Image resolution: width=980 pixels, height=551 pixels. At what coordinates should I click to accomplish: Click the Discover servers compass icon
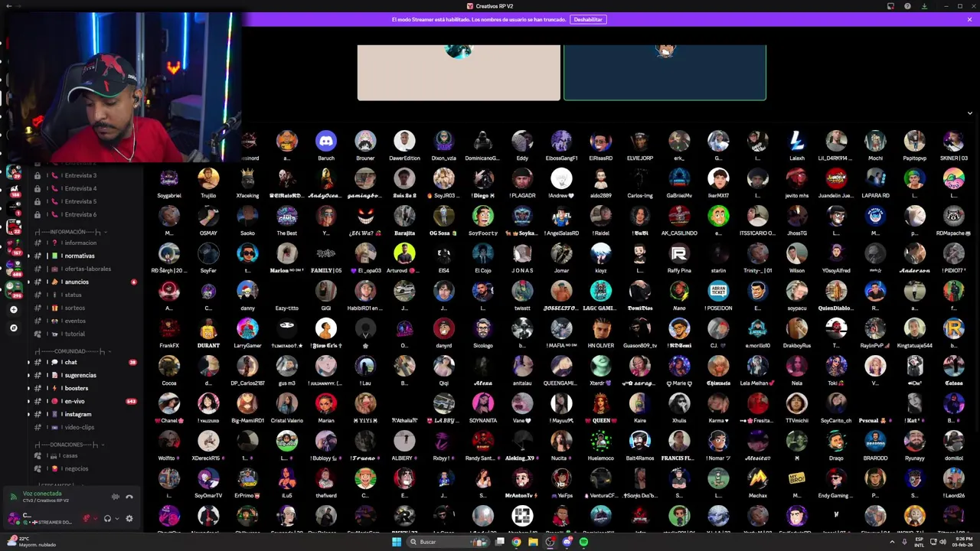[13, 328]
